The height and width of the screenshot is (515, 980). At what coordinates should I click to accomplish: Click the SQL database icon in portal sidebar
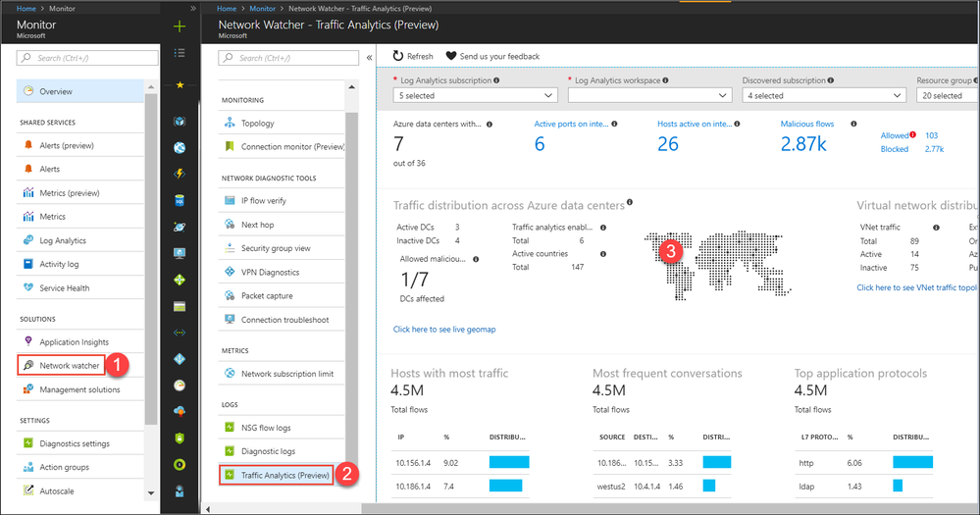[180, 201]
